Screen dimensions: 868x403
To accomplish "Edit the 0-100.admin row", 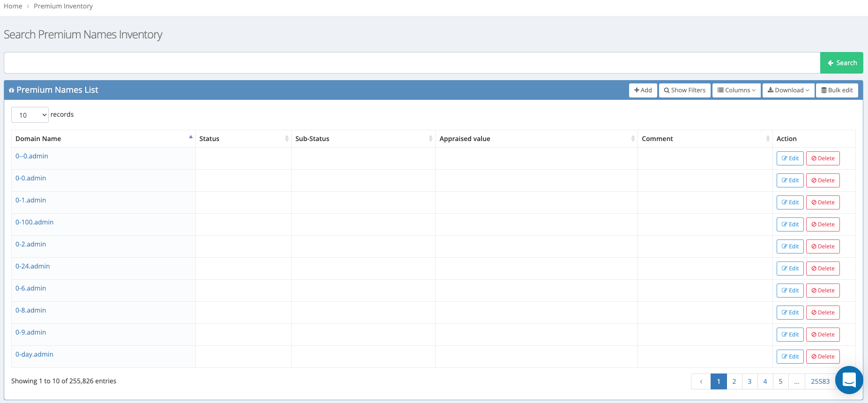I will click(x=790, y=224).
